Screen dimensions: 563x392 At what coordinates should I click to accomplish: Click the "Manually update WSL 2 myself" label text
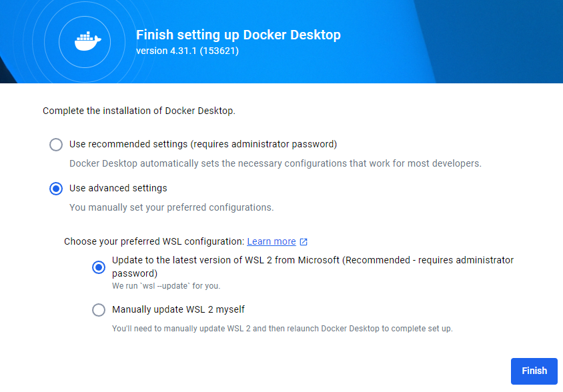pos(178,309)
